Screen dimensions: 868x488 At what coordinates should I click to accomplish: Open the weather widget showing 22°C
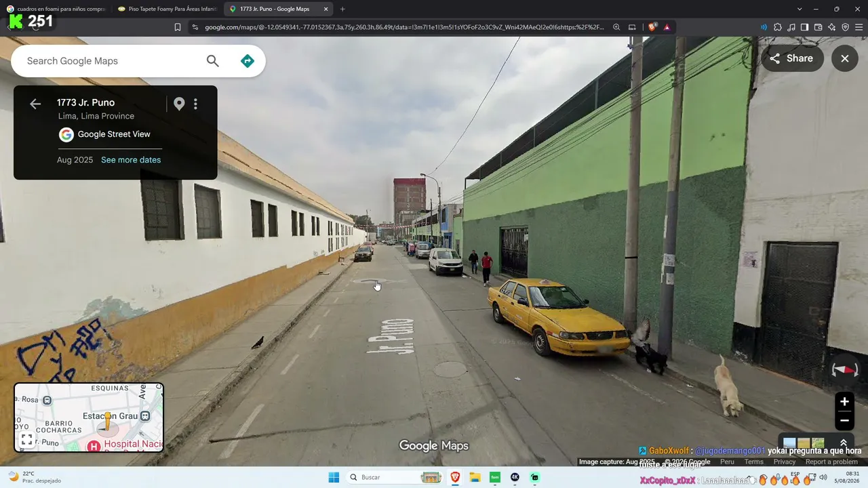[34, 477]
